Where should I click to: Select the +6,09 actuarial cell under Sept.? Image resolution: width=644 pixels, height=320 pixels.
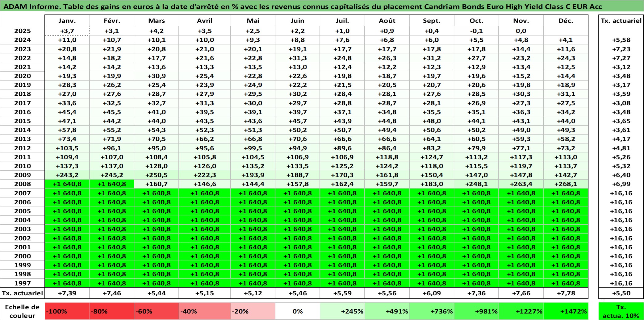pyautogui.click(x=432, y=293)
